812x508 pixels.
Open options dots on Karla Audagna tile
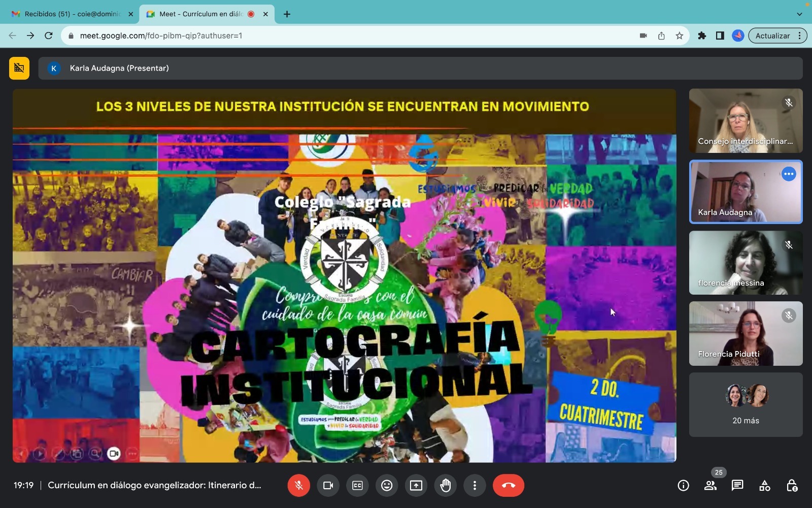coord(789,174)
